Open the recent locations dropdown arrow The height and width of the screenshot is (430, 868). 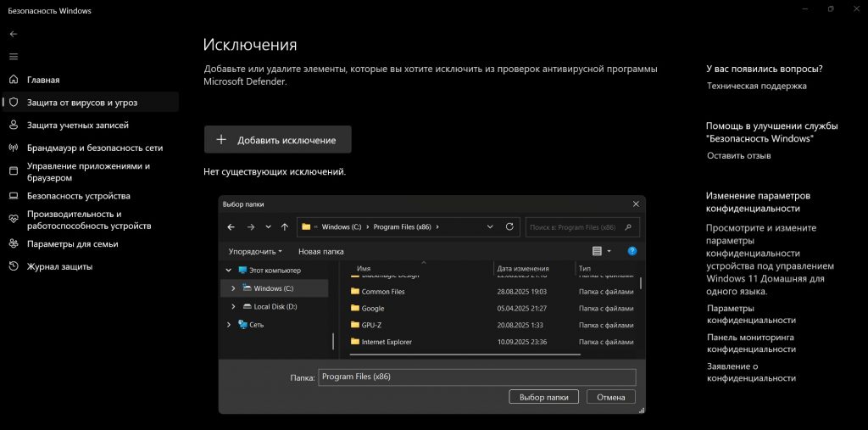[x=268, y=227]
